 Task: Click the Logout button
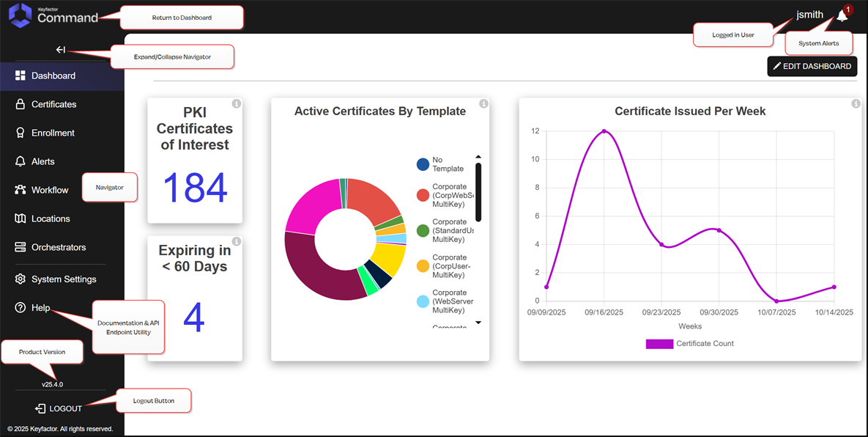point(59,408)
